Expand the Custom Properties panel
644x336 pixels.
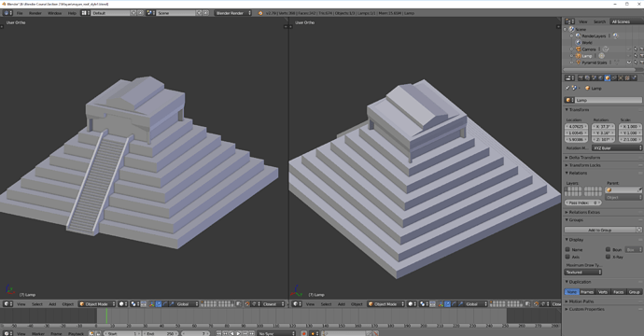585,309
